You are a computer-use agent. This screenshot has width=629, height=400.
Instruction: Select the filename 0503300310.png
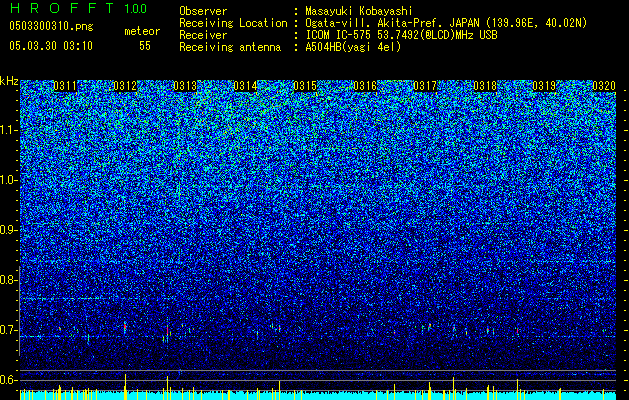point(51,27)
